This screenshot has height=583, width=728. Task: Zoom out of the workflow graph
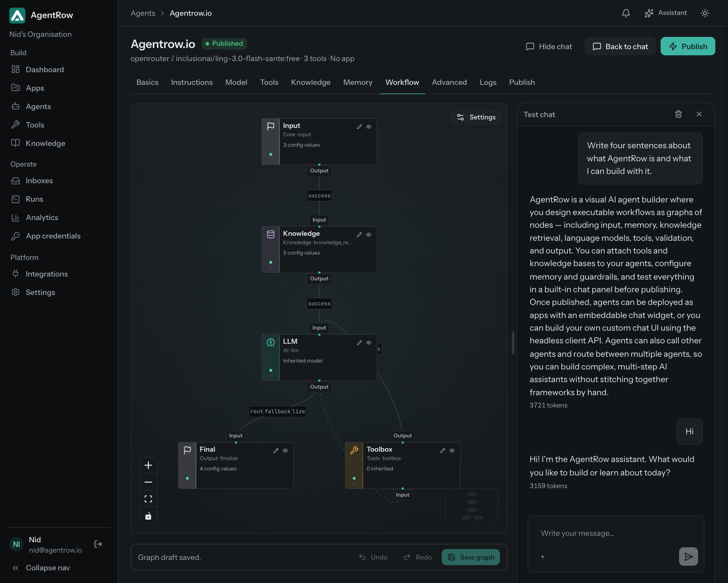coord(148,482)
